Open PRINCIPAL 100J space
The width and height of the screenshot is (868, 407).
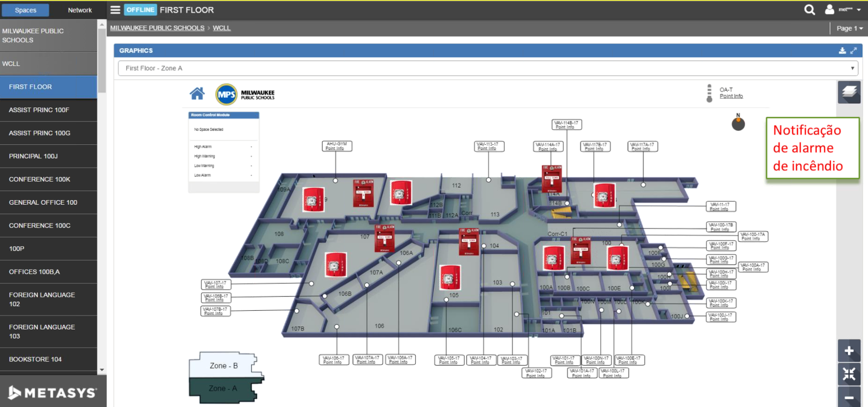coord(33,156)
